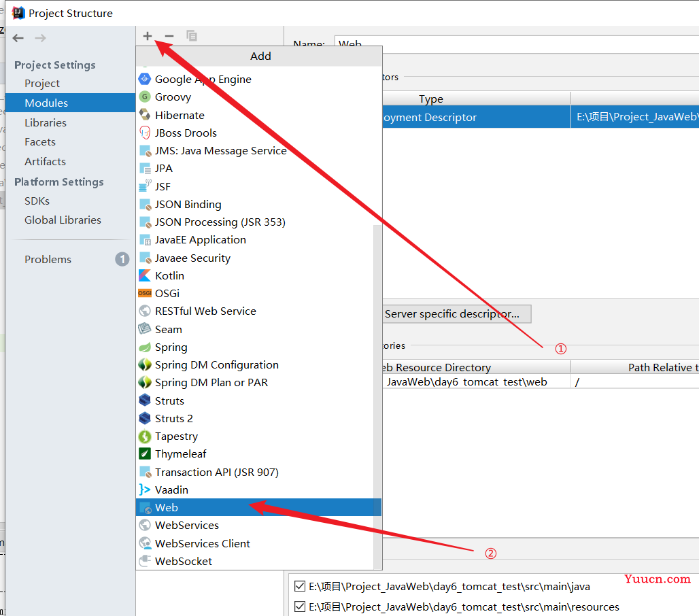Click the Add popup list scrollbar
Screen dimensions: 699x616
pos(377,396)
